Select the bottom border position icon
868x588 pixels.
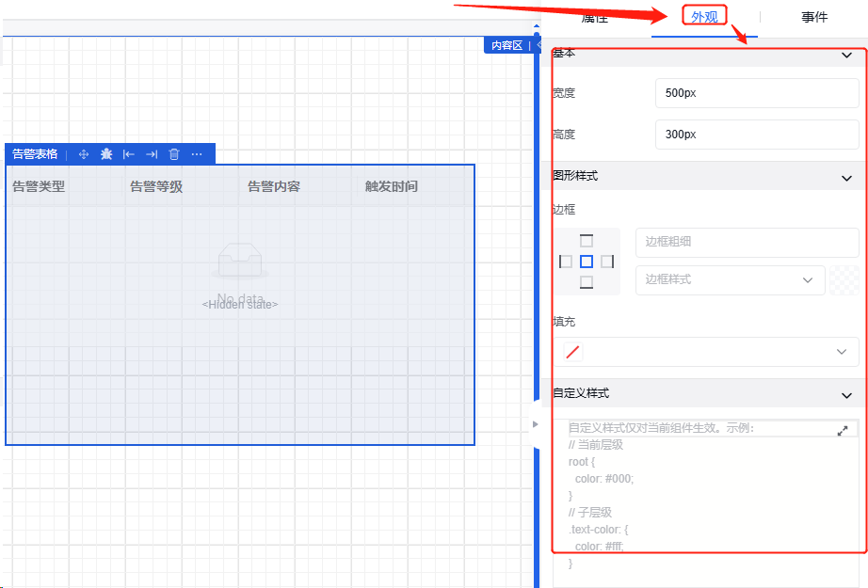pyautogui.click(x=587, y=282)
